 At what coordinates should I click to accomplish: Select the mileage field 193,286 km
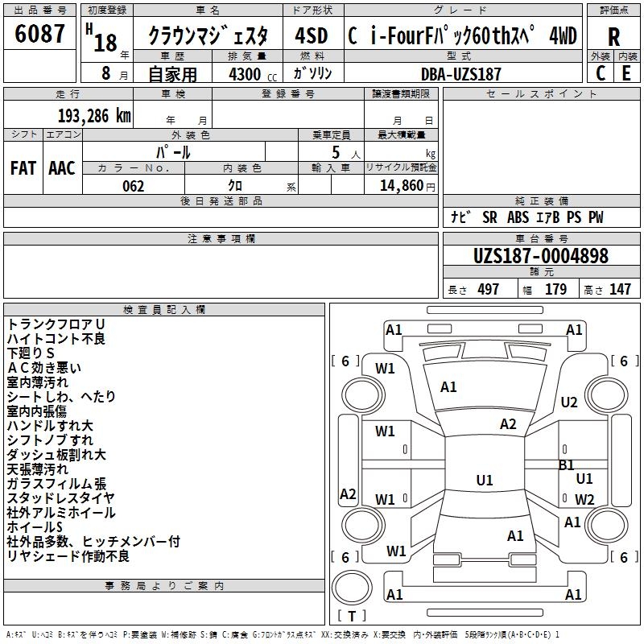[x=94, y=115]
